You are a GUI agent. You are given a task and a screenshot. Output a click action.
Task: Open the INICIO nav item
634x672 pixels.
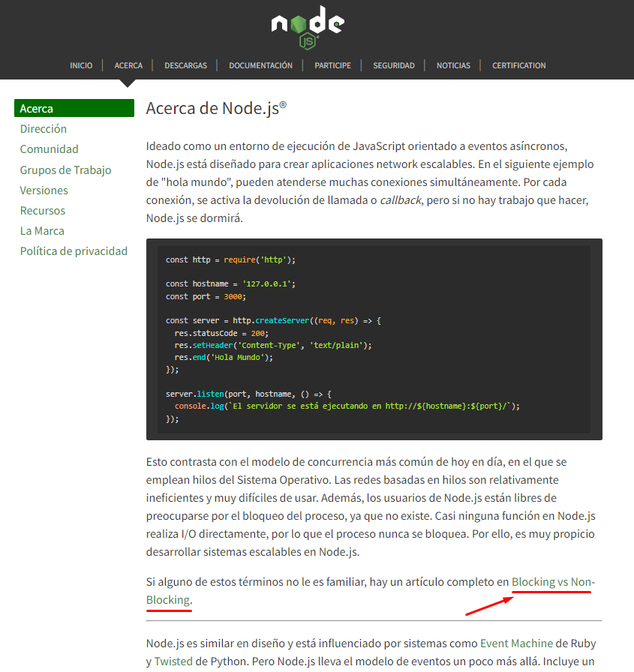pos(81,65)
